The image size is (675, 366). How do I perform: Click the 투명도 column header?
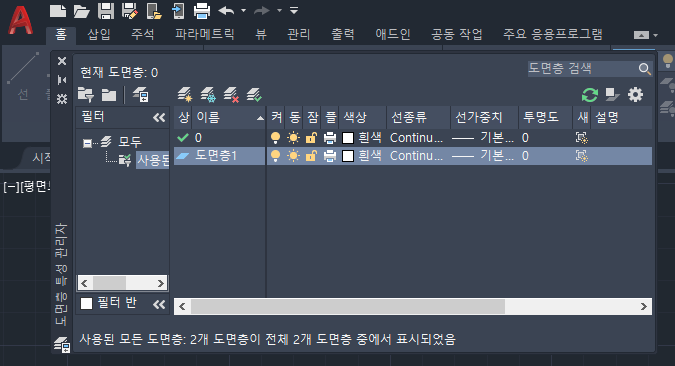(545, 118)
